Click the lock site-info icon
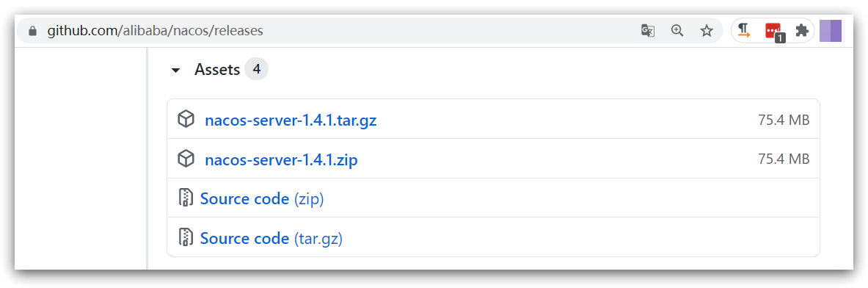 (x=33, y=31)
